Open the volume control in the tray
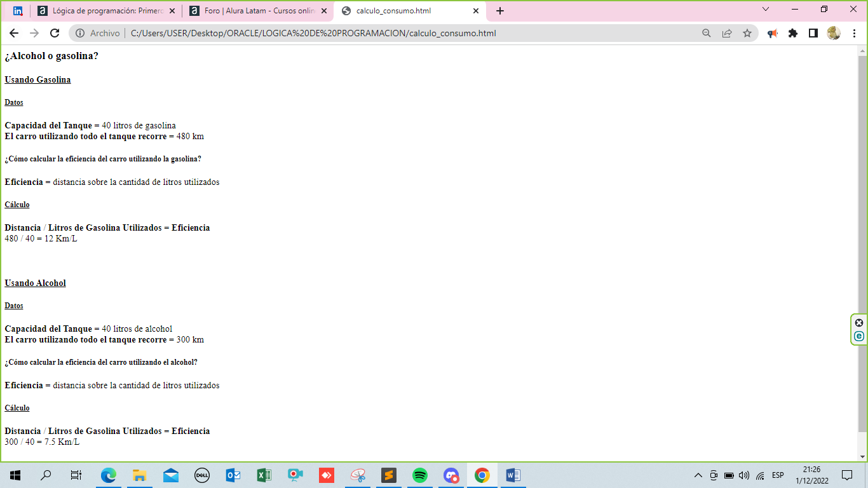The width and height of the screenshot is (868, 488). point(744,475)
